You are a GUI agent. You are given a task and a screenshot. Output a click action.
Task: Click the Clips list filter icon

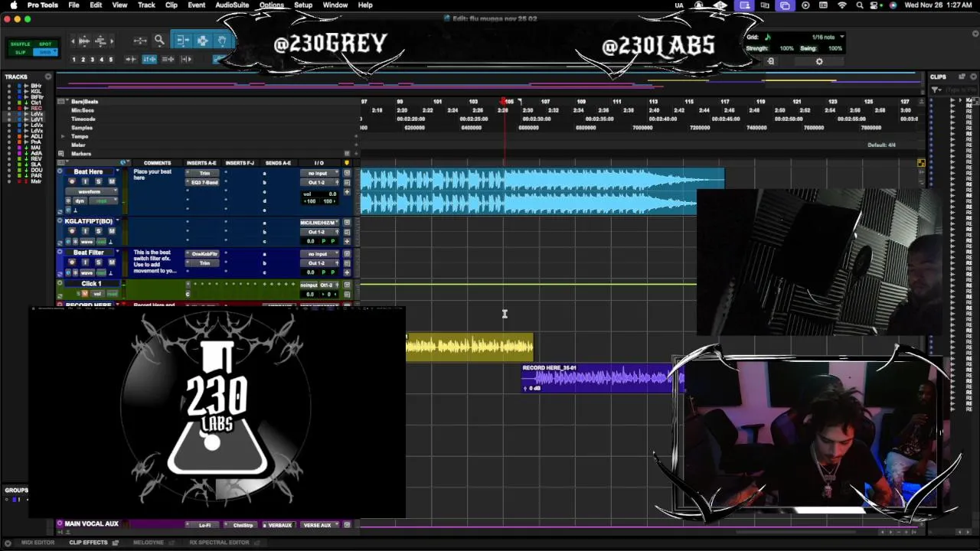(x=936, y=90)
